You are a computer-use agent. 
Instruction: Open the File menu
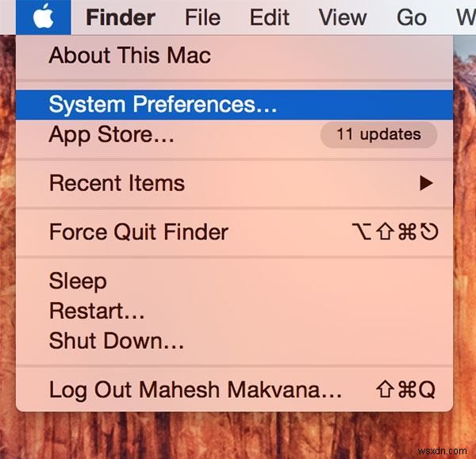coord(203,17)
